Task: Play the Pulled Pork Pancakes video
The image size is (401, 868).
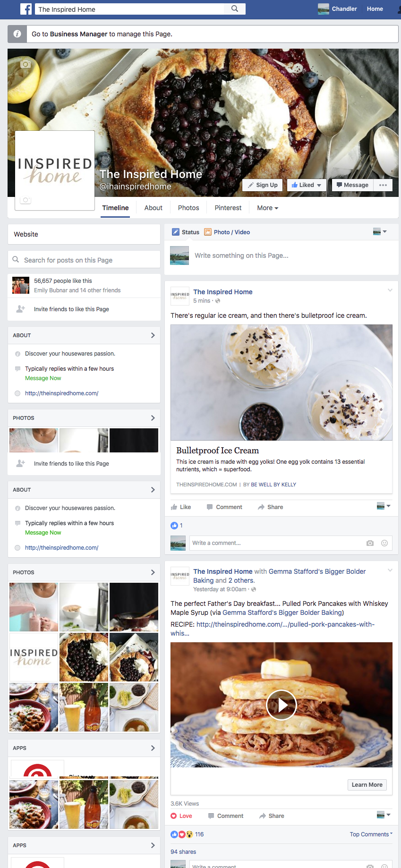Action: (x=281, y=705)
